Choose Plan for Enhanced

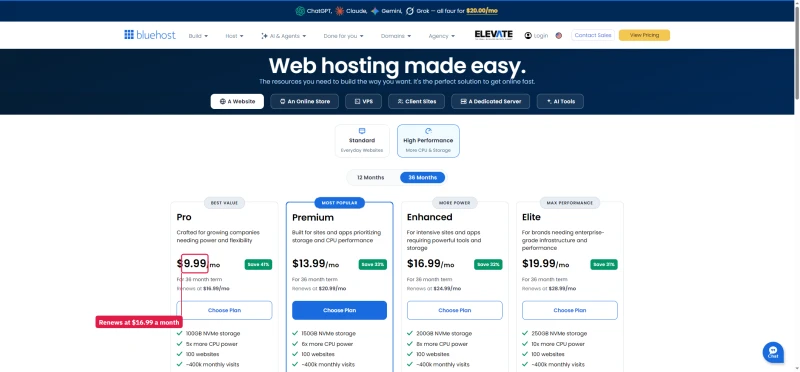click(455, 310)
